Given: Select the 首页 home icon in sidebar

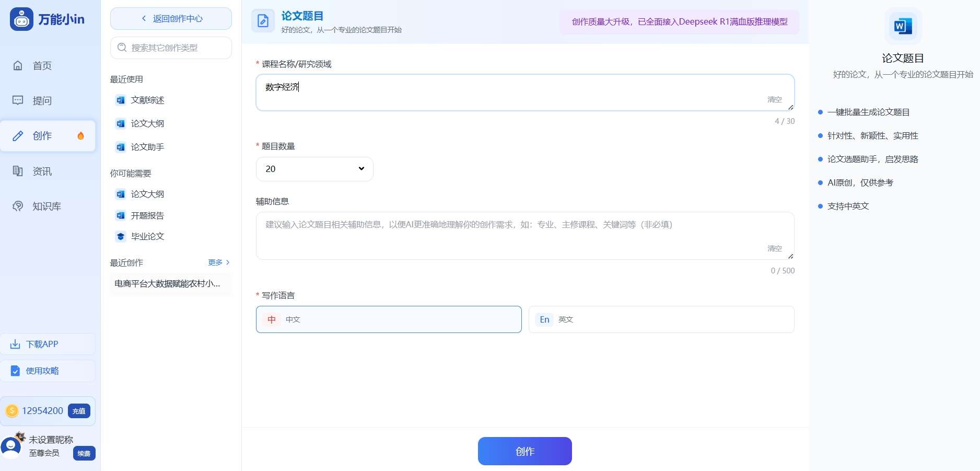Looking at the screenshot, I should (17, 65).
